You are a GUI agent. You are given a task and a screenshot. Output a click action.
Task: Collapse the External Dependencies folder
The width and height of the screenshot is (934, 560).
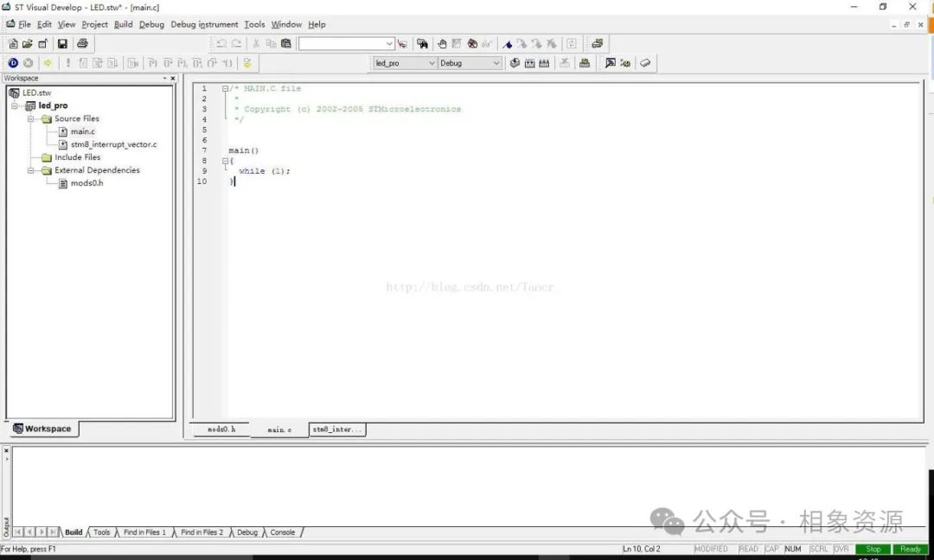point(30,170)
